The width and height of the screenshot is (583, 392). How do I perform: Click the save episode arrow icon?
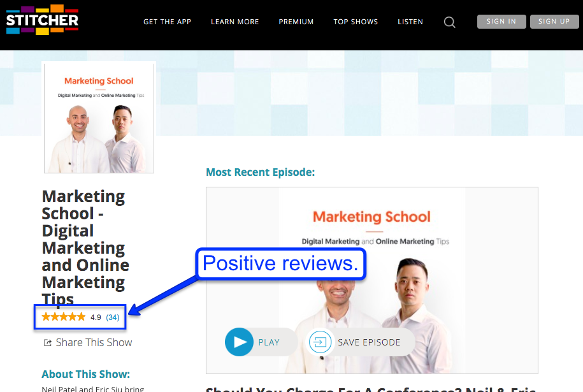coord(320,342)
